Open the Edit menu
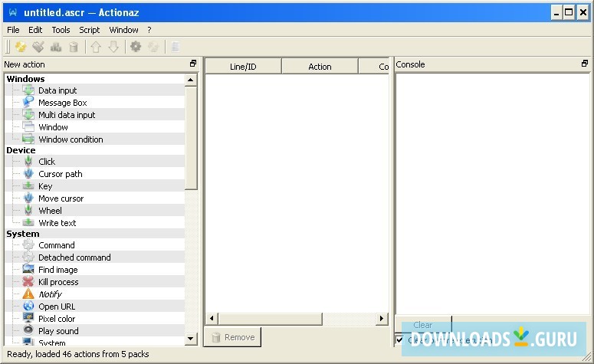The width and height of the screenshot is (594, 364). click(x=35, y=30)
